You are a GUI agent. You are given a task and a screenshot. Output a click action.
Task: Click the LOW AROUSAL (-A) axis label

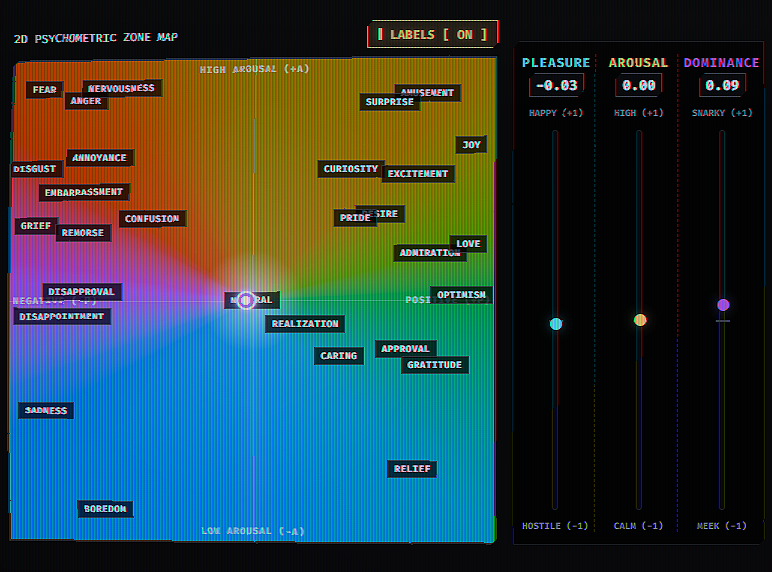pyautogui.click(x=253, y=531)
